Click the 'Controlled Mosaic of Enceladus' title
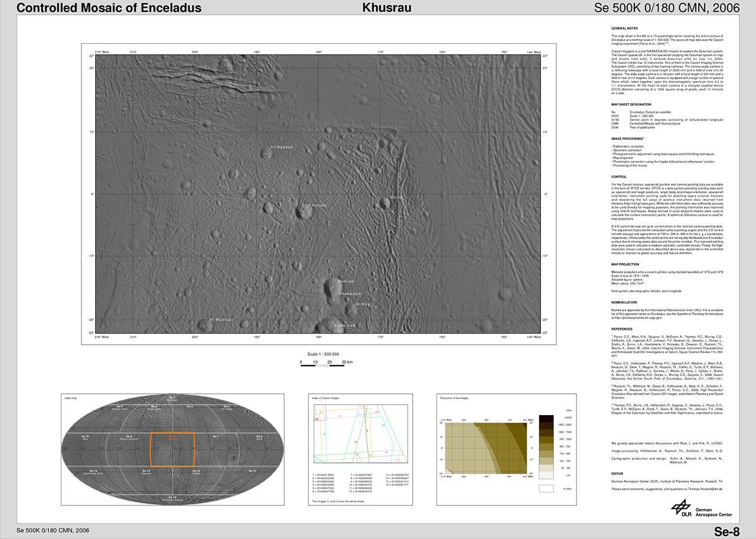Image resolution: width=756 pixels, height=539 pixels. [109, 8]
